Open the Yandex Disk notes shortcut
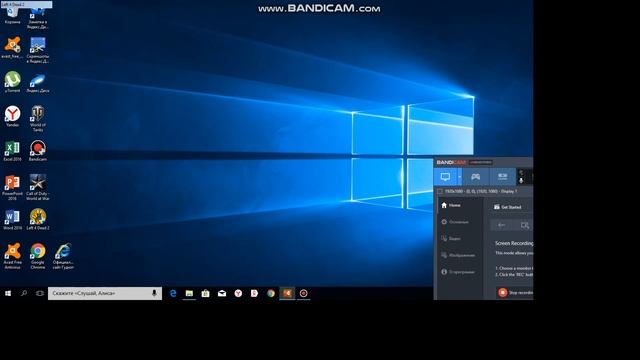The height and width of the screenshot is (360, 640). (38, 18)
